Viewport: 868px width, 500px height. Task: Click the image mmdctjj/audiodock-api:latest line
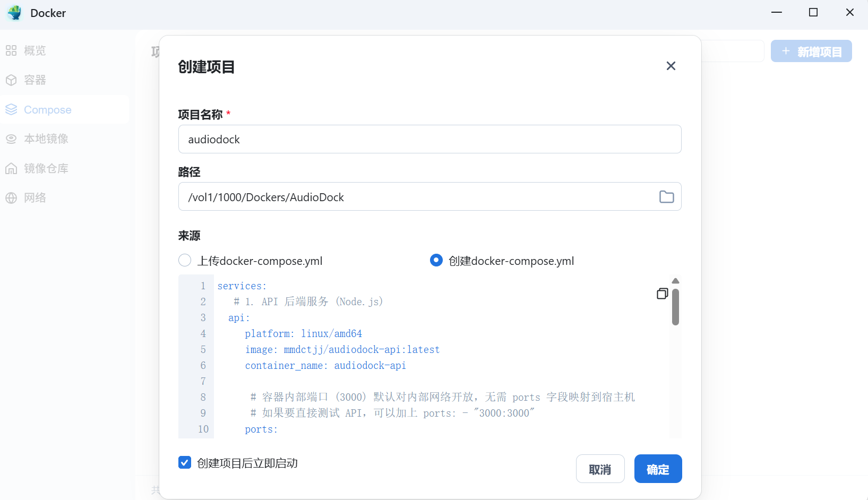coord(342,350)
